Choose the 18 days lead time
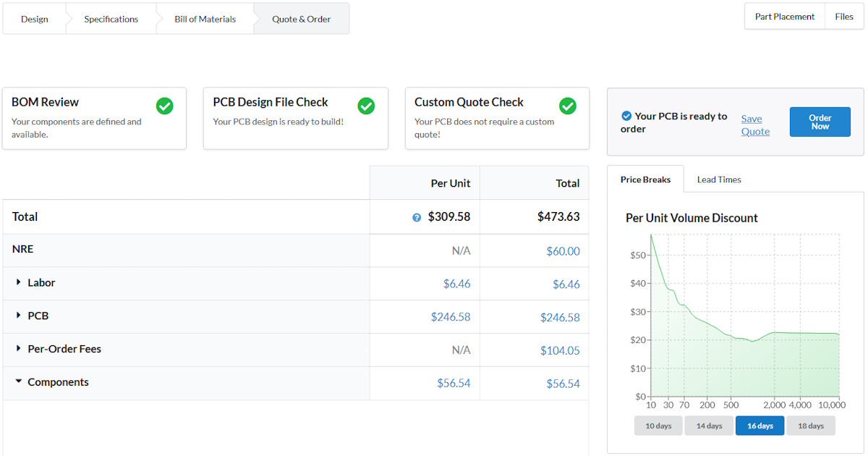 click(810, 426)
